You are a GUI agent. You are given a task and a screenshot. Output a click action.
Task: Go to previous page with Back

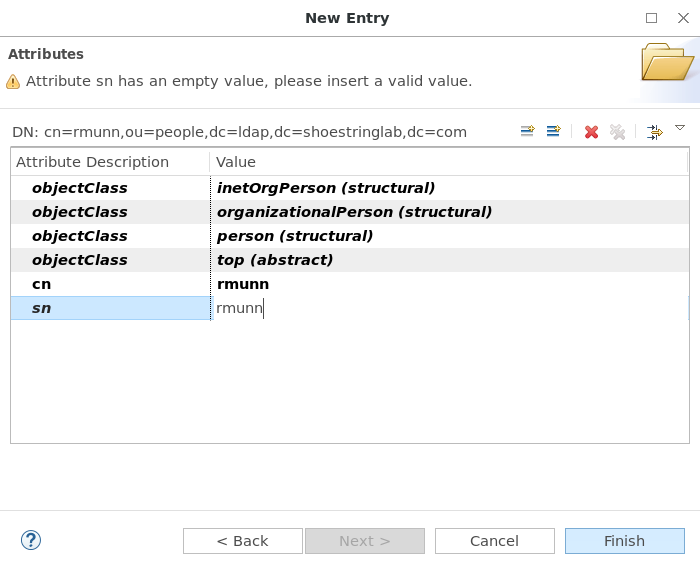coord(243,541)
